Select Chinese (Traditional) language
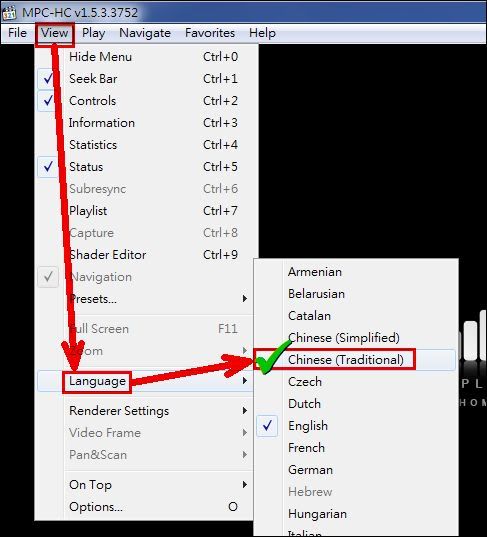Image resolution: width=487 pixels, height=537 pixels. click(x=355, y=360)
